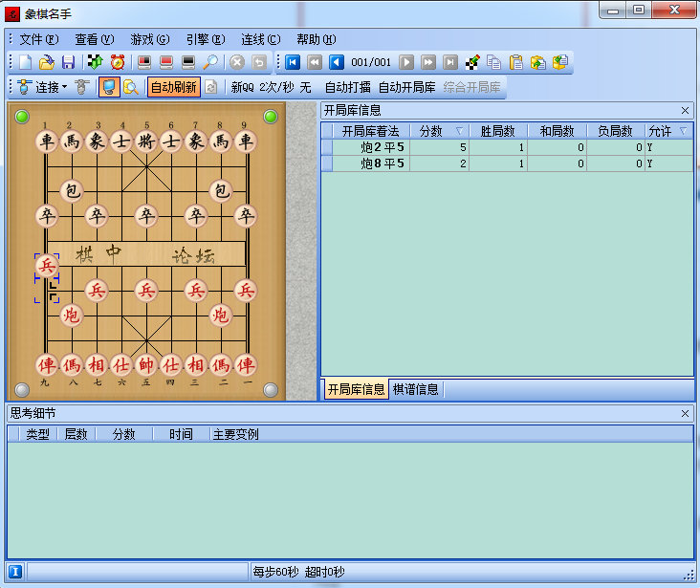Screen dimensions: 700x588
Task: Open the 帮助(H) menu
Action: click(317, 39)
